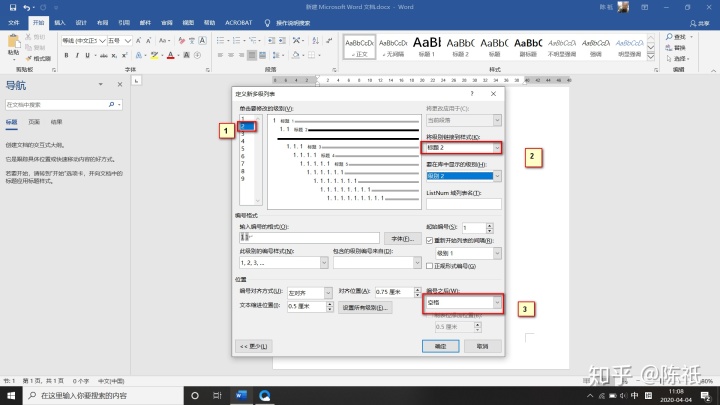Screen dimensions: 720x405
Task: Open the font size (五号) dropdown
Action: (128, 41)
